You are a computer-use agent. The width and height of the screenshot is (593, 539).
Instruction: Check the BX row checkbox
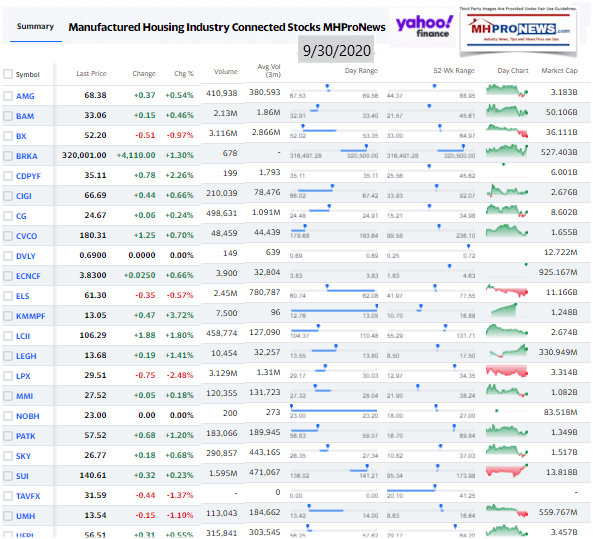(x=8, y=136)
